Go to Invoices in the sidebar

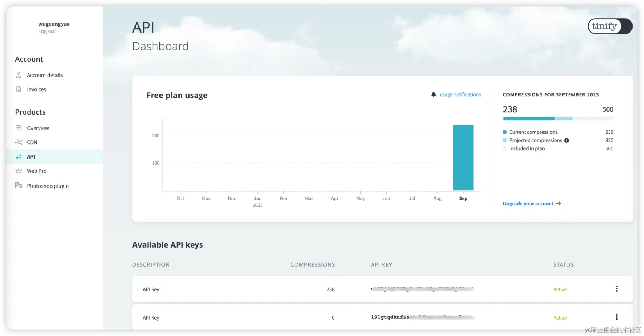pos(36,89)
